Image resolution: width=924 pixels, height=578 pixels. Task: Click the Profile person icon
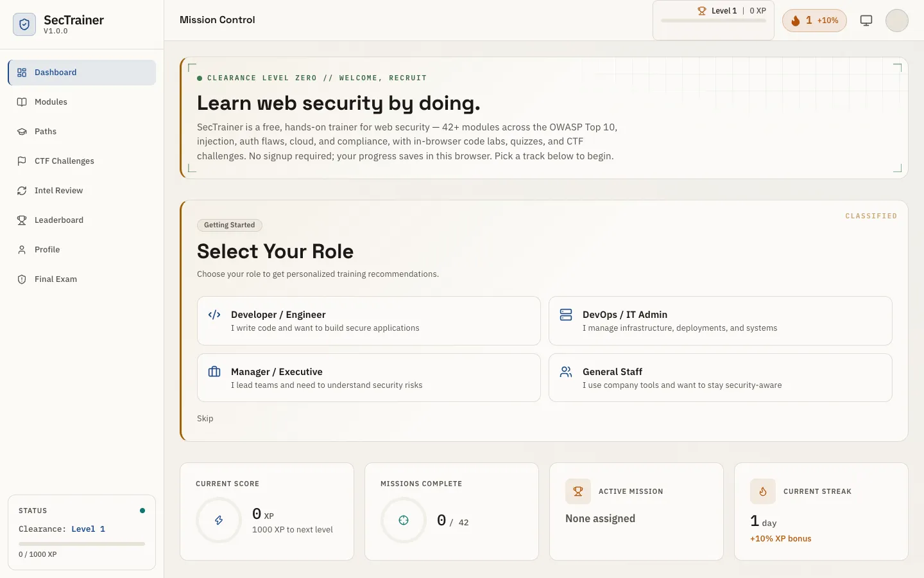click(22, 250)
